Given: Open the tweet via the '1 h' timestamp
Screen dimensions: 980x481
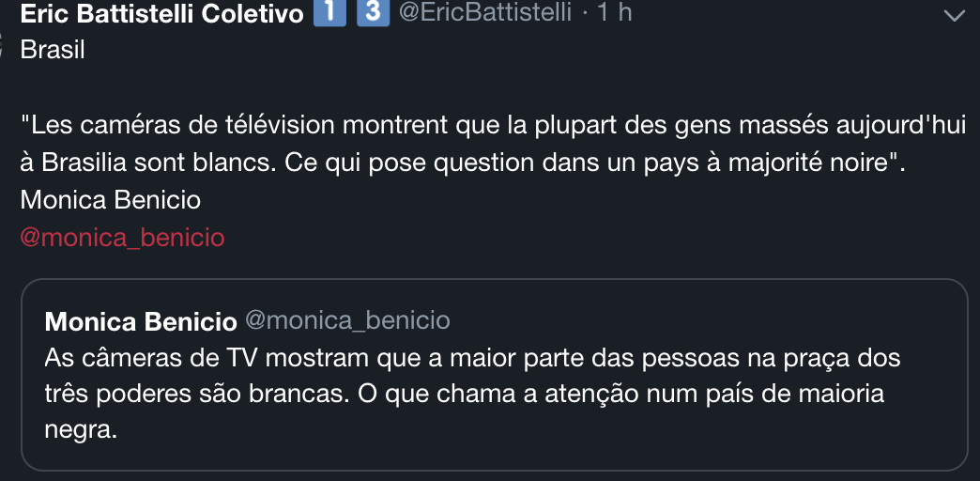Looking at the screenshot, I should (x=614, y=13).
